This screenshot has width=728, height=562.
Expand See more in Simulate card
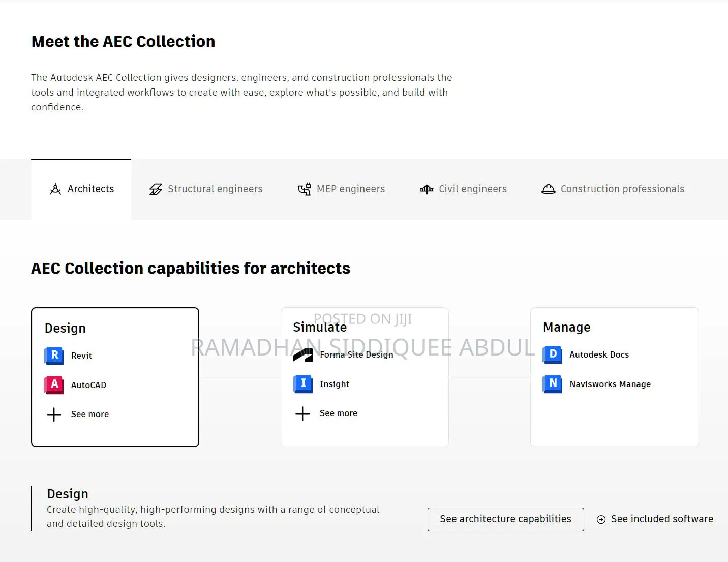pyautogui.click(x=339, y=413)
